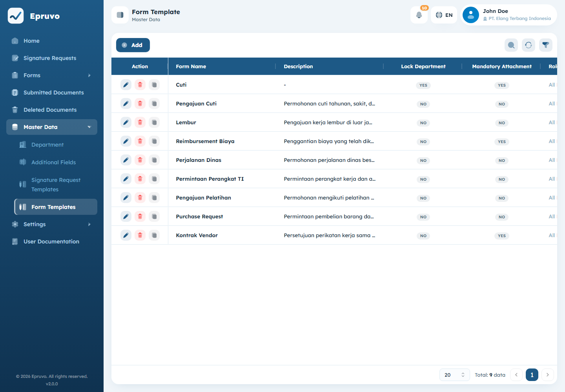Copy the Perjalanan Dinas template
This screenshot has width=565, height=392.
pos(154,160)
